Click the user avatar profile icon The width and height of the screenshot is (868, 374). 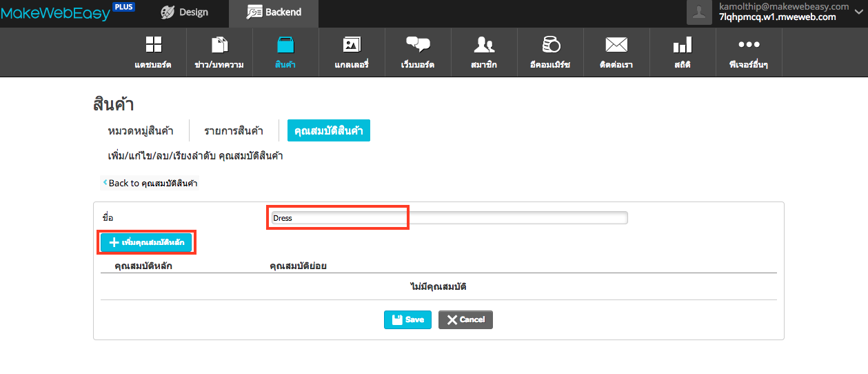click(699, 12)
